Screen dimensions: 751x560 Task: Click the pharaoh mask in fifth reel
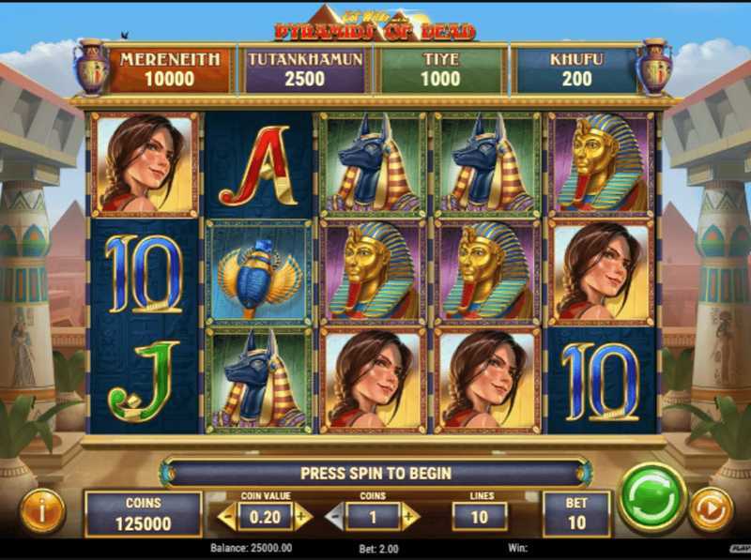tap(602, 165)
